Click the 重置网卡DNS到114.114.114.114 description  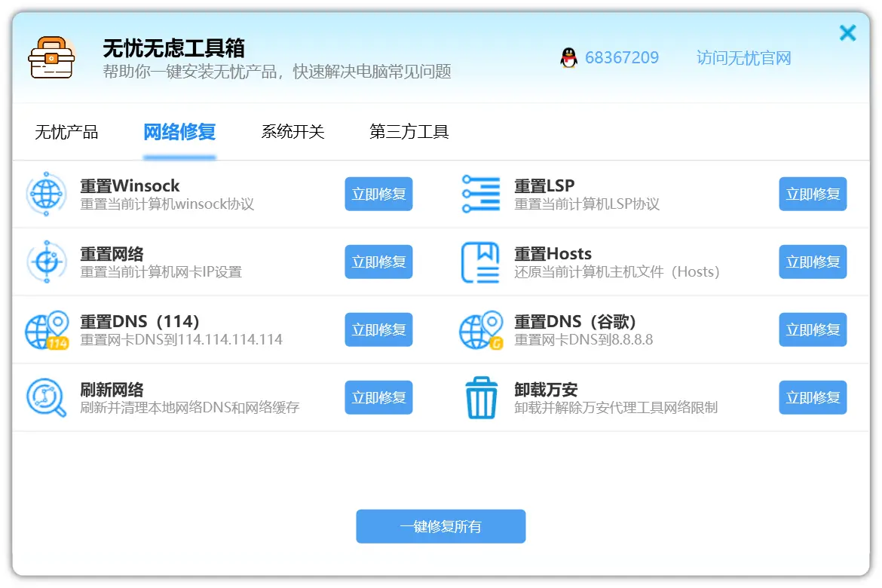pyautogui.click(x=181, y=339)
